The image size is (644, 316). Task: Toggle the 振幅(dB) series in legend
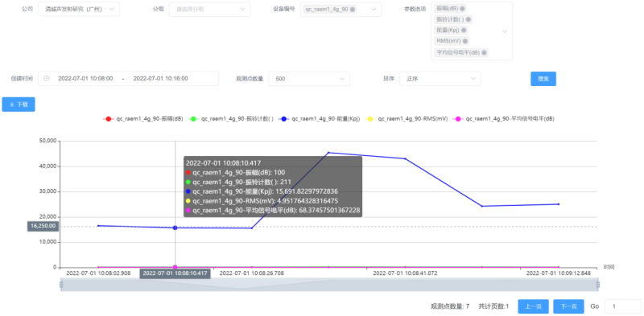tap(142, 119)
